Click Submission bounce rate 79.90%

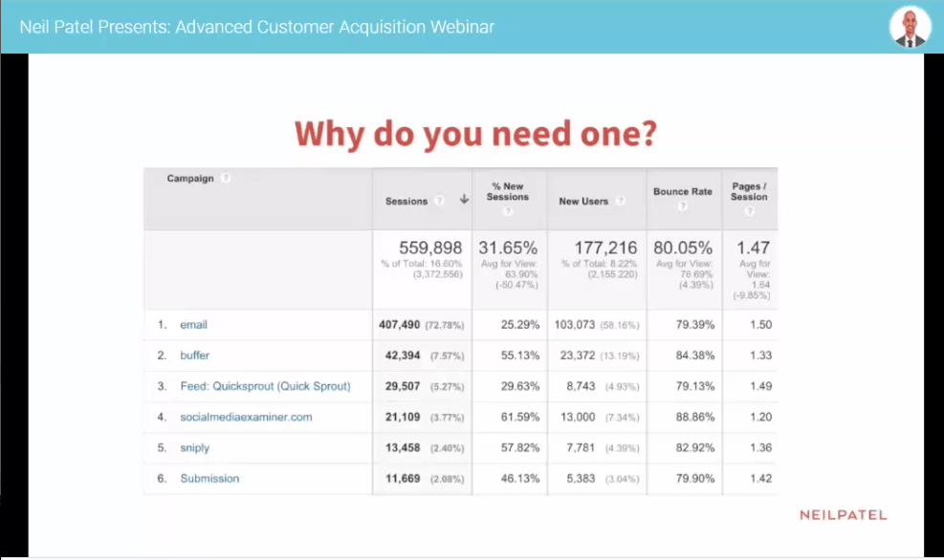694,479
